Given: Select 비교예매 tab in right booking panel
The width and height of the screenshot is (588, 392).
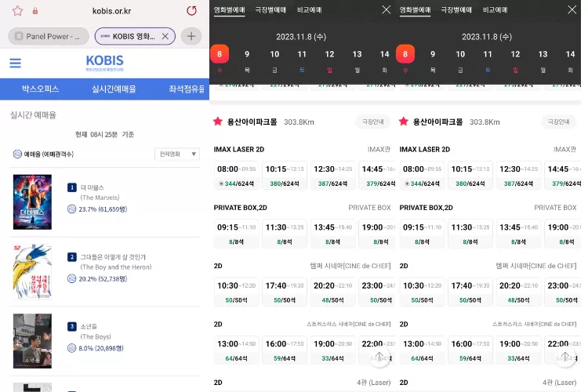Looking at the screenshot, I should [x=495, y=10].
